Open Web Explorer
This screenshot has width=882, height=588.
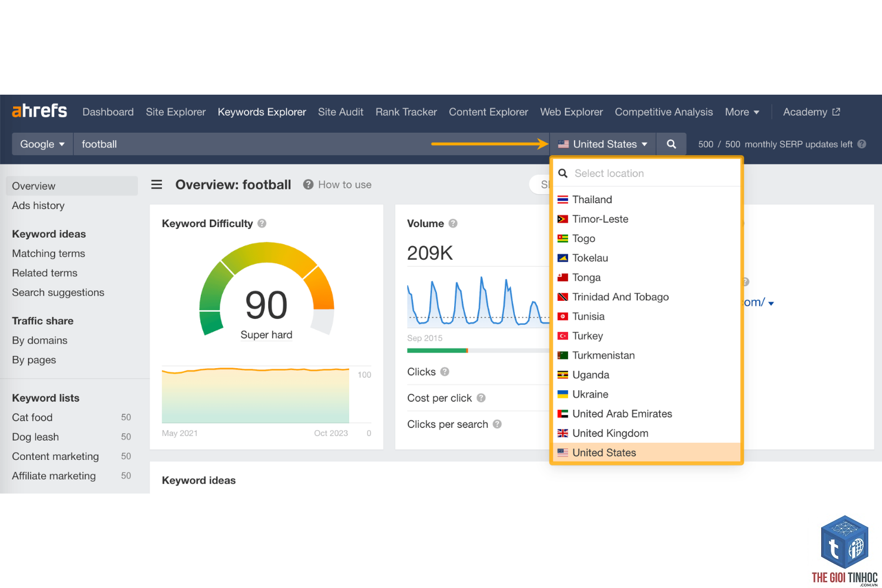click(572, 112)
